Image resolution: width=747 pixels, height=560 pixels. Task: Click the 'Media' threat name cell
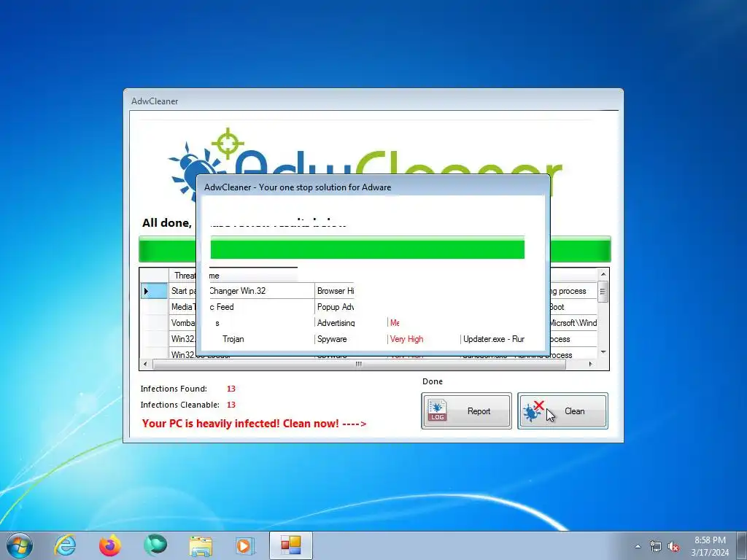[x=183, y=307]
